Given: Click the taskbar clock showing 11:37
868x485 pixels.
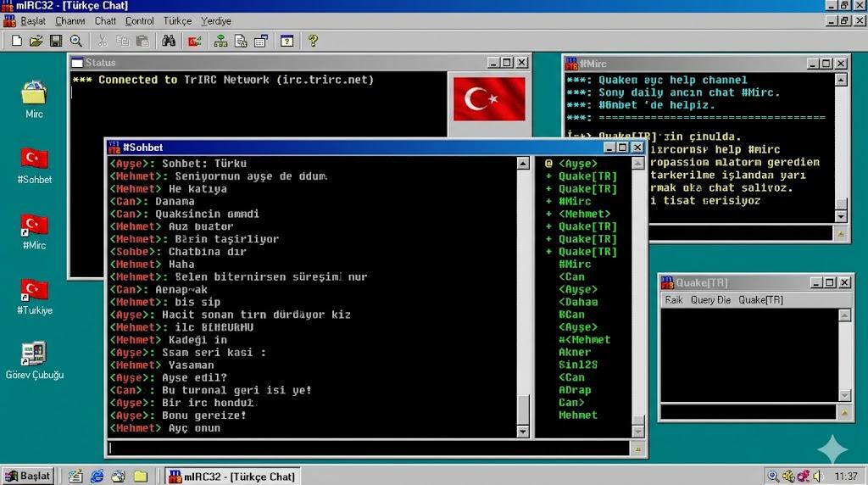Looking at the screenshot, I should coord(846,477).
